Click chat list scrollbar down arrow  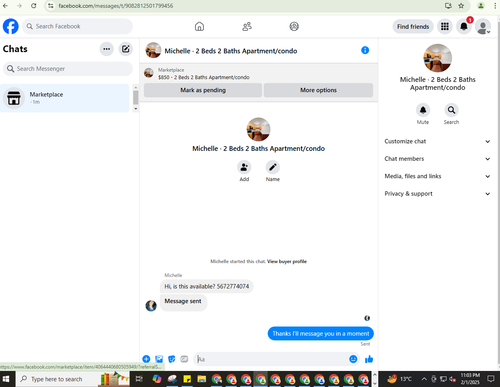pyautogui.click(x=135, y=109)
